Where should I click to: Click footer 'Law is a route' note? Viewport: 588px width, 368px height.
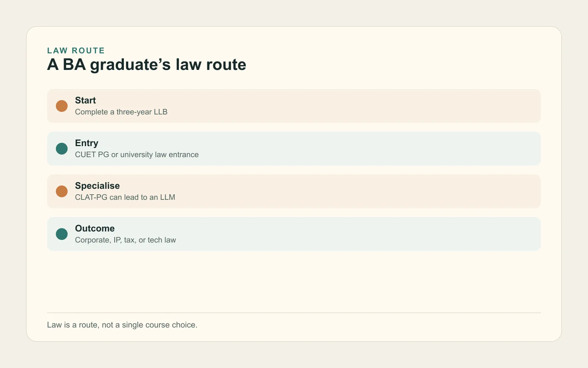tap(122, 325)
